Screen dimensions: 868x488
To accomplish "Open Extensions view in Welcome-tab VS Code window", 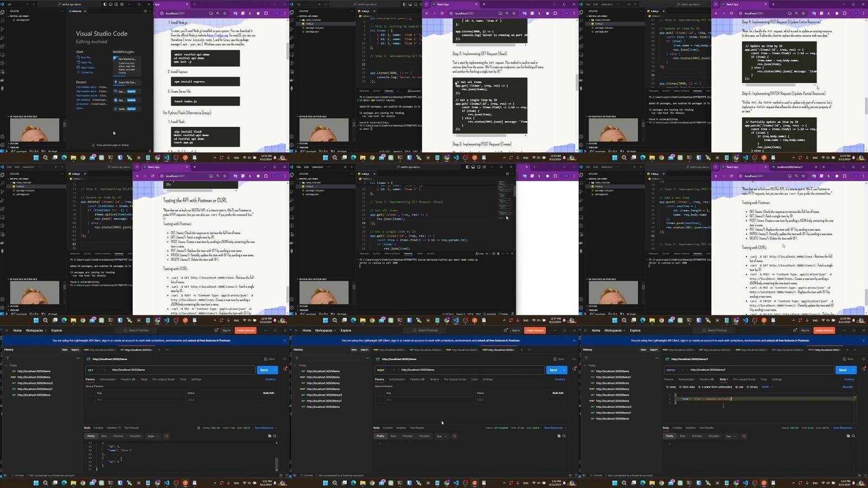I will (3, 46).
